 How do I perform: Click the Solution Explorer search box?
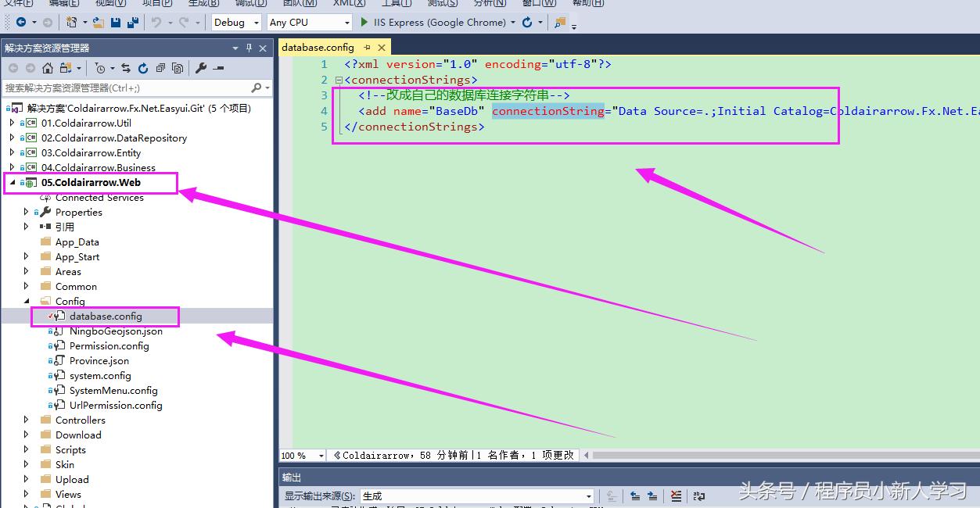point(125,88)
